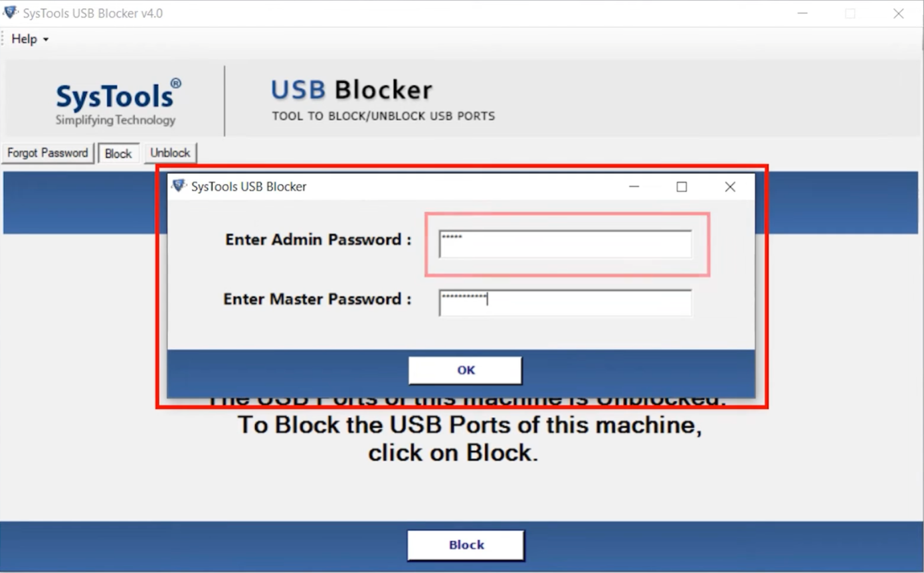Screen dimensions: 924x573
Task: Minimize the main USB Blocker window
Action: click(802, 13)
